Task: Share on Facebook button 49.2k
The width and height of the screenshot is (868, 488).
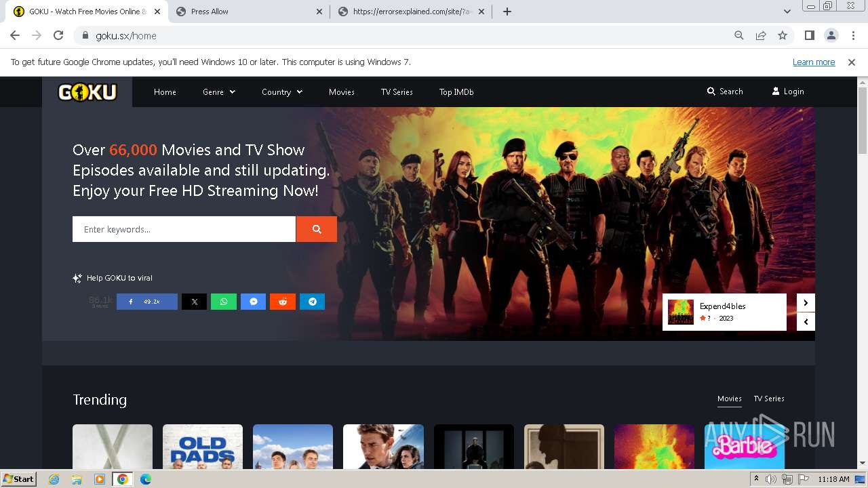Action: click(147, 302)
